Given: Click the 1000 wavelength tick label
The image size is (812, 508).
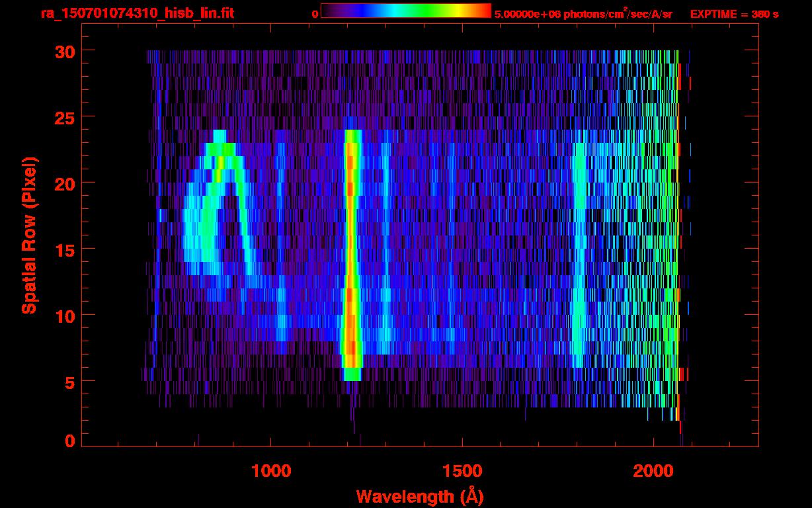Looking at the screenshot, I should (272, 471).
